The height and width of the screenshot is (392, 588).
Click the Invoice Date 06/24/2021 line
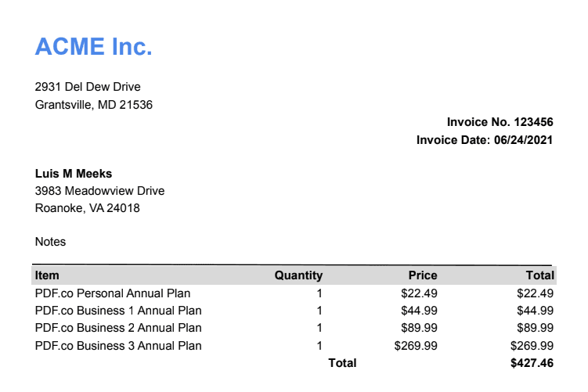pyautogui.click(x=485, y=141)
